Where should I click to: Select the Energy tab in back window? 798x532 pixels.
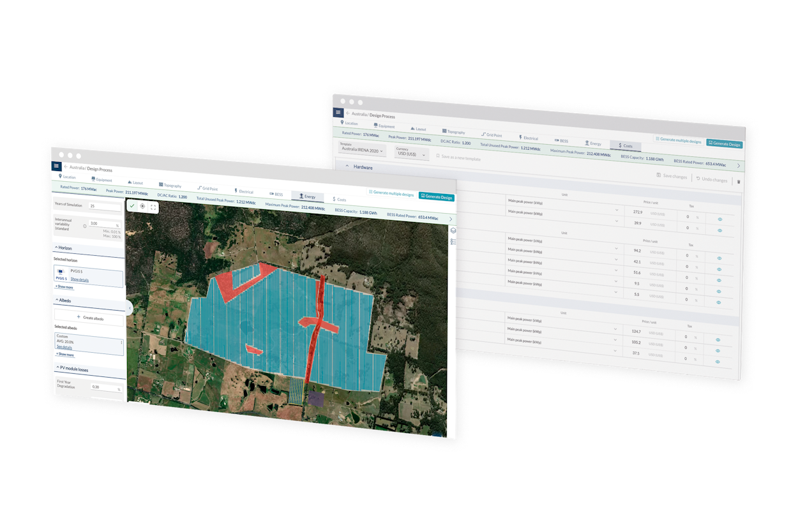tap(593, 144)
